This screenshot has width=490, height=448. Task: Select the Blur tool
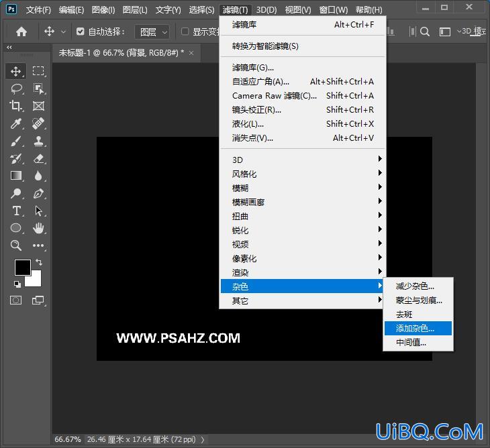(x=38, y=176)
